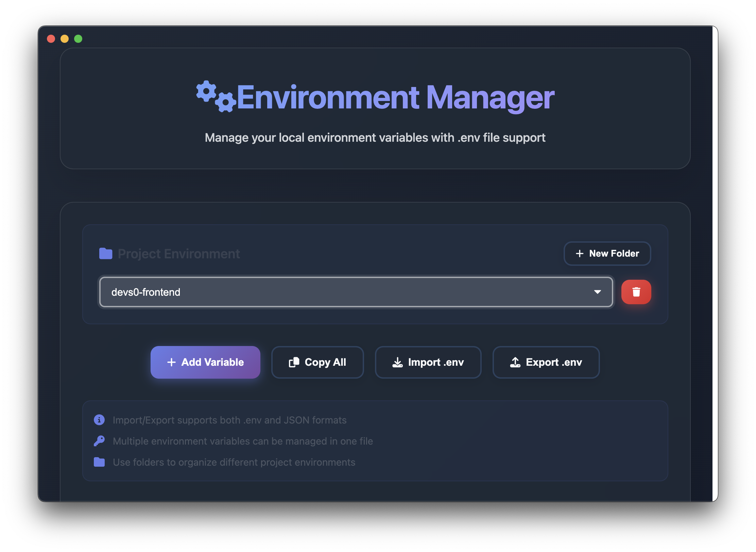Click the dropdown caret arrow
Image resolution: width=756 pixels, height=552 pixels.
coord(597,292)
